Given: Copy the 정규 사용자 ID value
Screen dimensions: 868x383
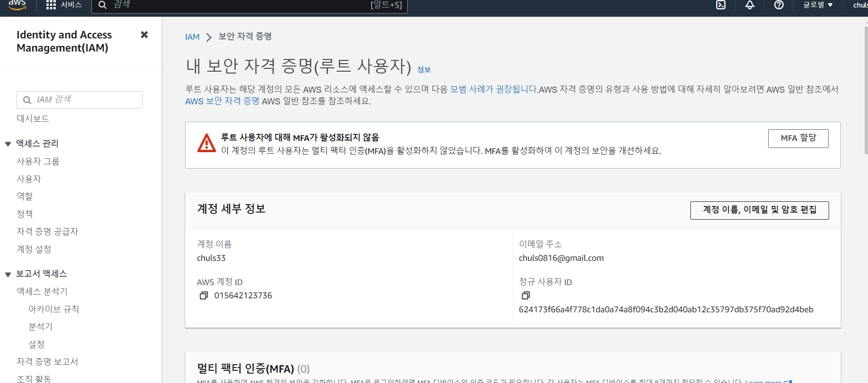Looking at the screenshot, I should [526, 295].
